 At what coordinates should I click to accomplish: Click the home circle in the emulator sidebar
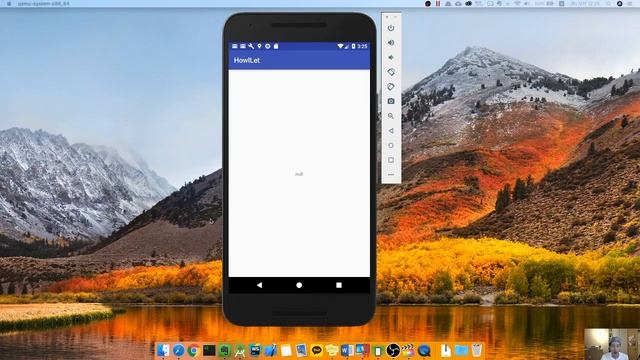point(391,145)
